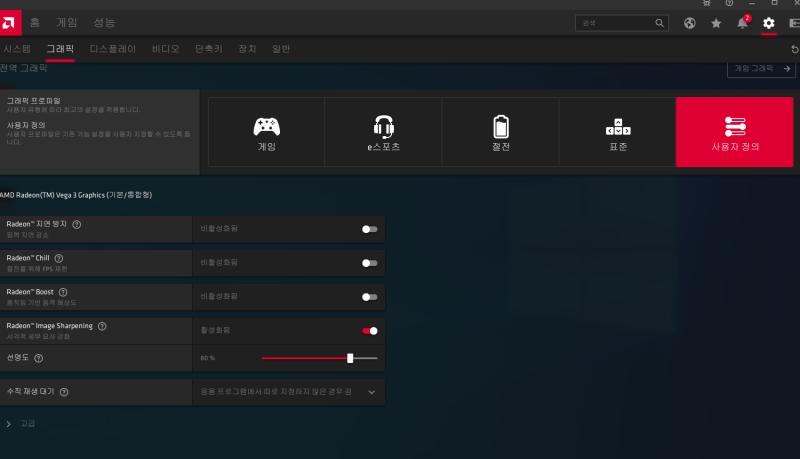Click the AMD logo icon
800x459 pixels.
9,23
